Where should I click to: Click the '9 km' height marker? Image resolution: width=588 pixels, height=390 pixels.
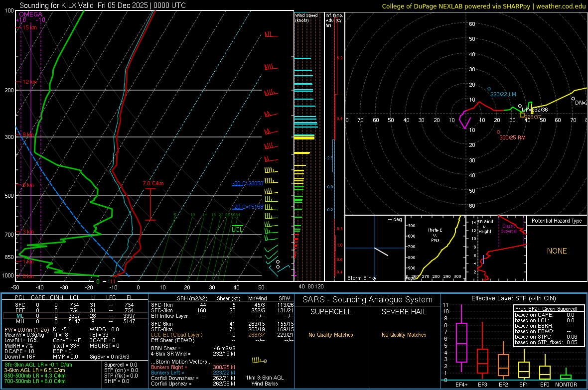coord(28,134)
